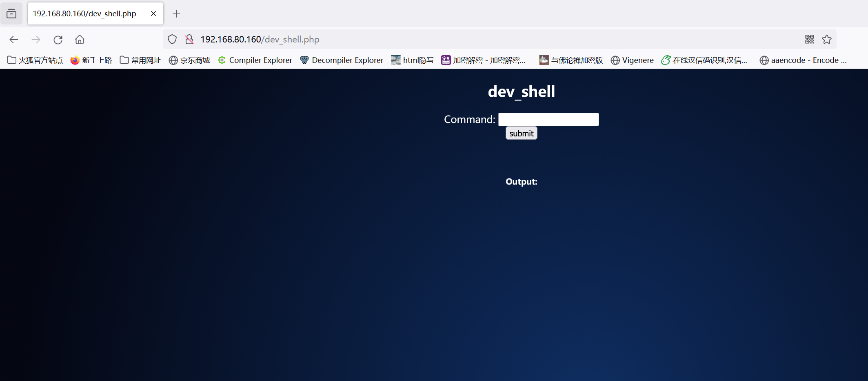This screenshot has width=868, height=381.
Task: Open Compiler Explorer bookmark
Action: click(x=255, y=60)
